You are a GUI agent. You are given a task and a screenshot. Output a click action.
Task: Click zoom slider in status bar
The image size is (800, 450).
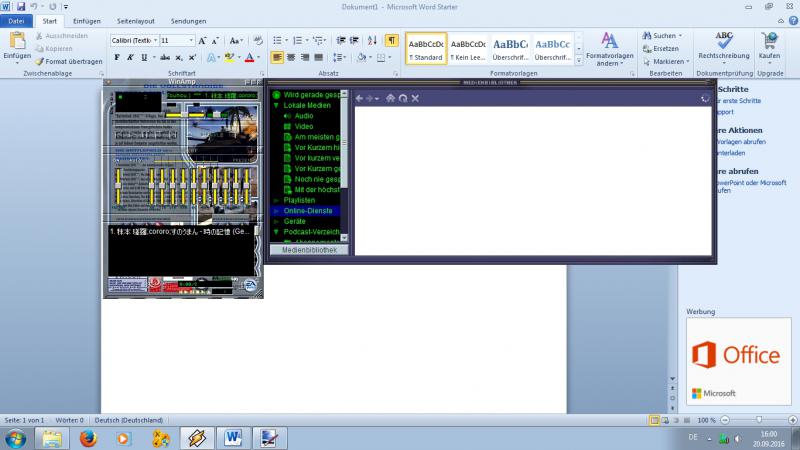(759, 420)
